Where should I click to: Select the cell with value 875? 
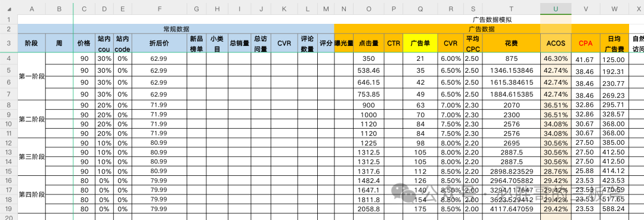512,58
